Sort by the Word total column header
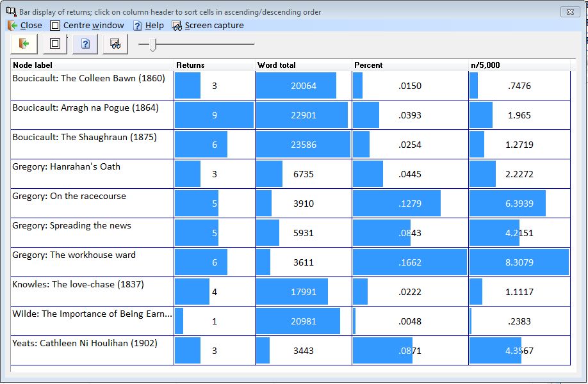588x384 pixels. [x=304, y=65]
